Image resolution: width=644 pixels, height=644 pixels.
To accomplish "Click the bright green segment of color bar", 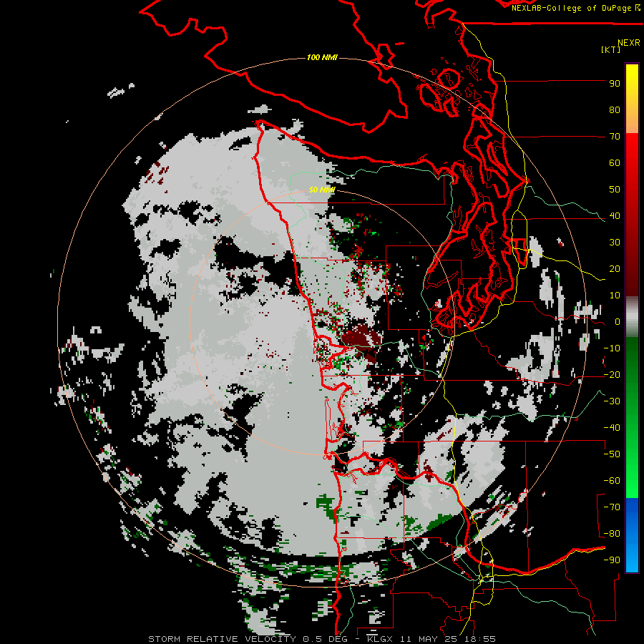I will pyautogui.click(x=632, y=464).
